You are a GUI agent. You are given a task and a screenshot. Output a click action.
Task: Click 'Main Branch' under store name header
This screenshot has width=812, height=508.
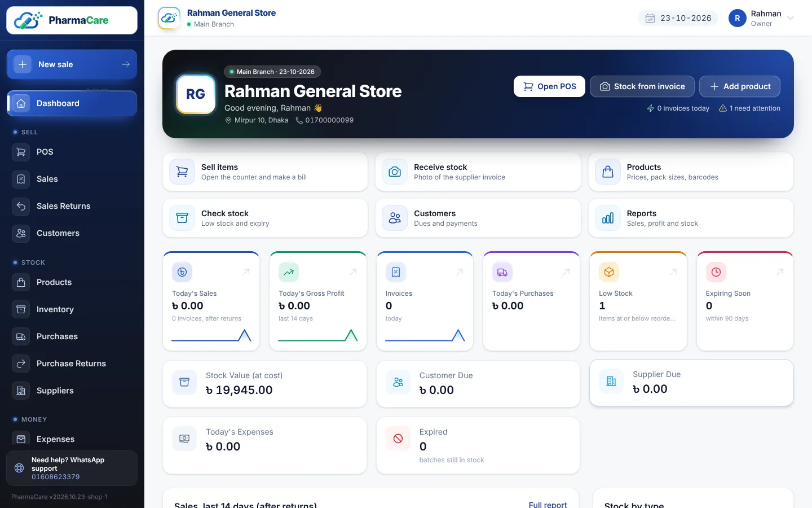(x=214, y=24)
